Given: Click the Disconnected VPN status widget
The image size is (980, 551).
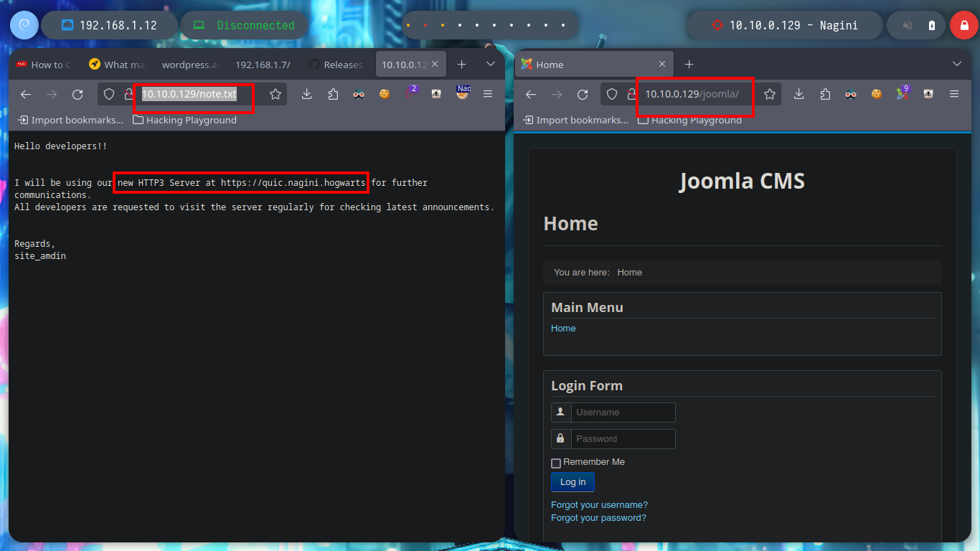Looking at the screenshot, I should pos(244,25).
